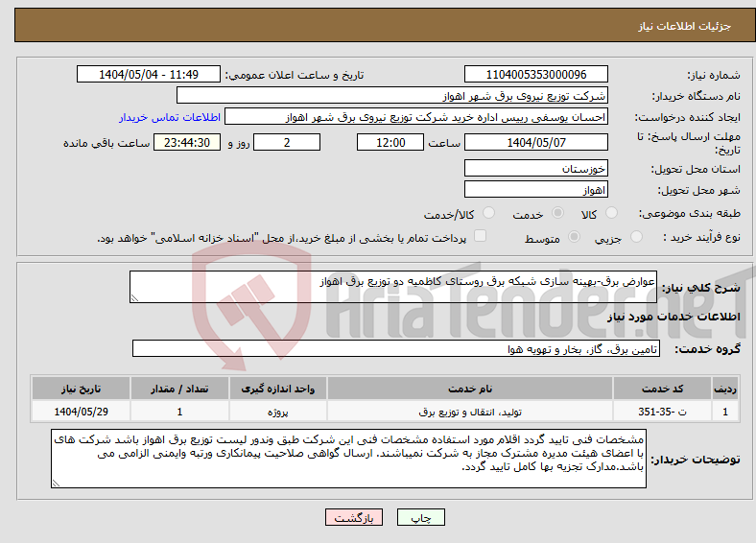The width and height of the screenshot is (756, 543).
Task: Open the اطلاعات تماس خریدار link
Action: tap(170, 117)
